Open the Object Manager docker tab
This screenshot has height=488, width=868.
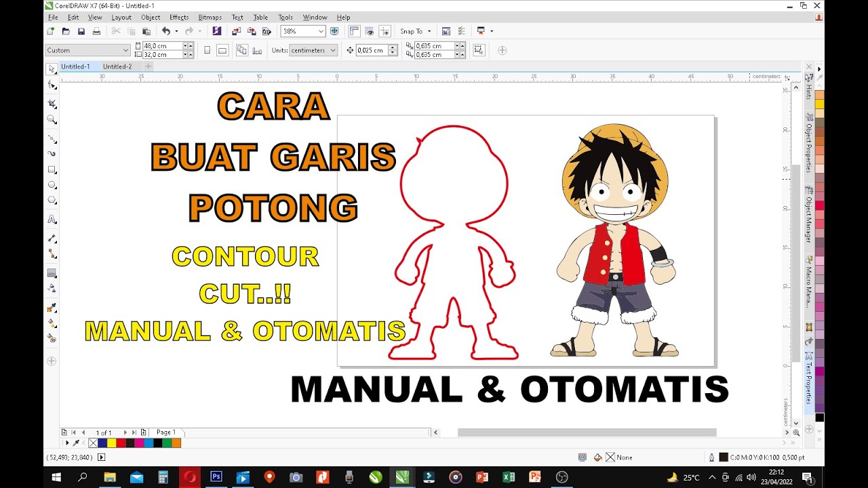point(809,213)
